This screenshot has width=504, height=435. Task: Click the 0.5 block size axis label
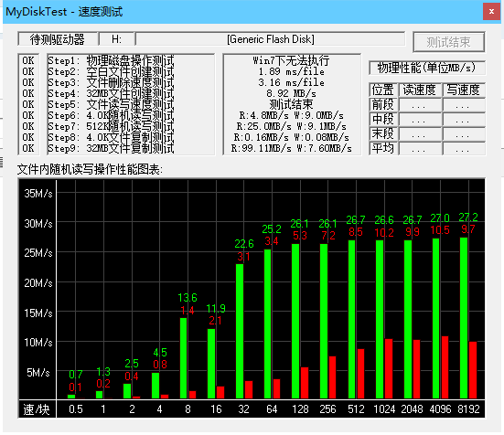76,409
